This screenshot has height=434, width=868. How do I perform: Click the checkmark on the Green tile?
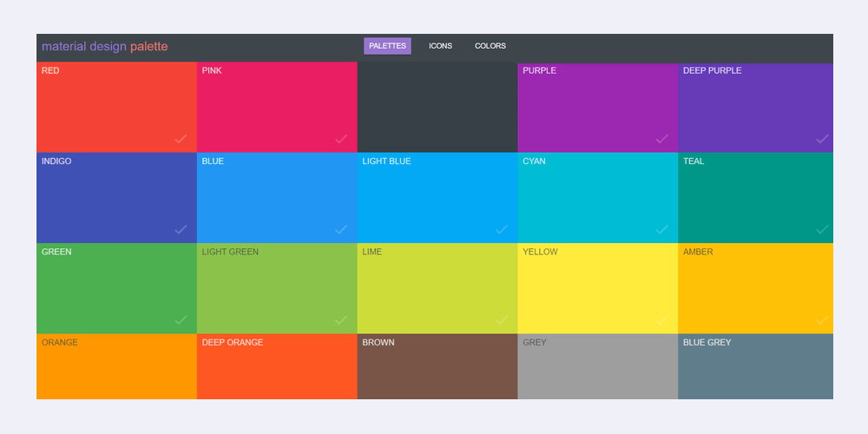(x=181, y=320)
